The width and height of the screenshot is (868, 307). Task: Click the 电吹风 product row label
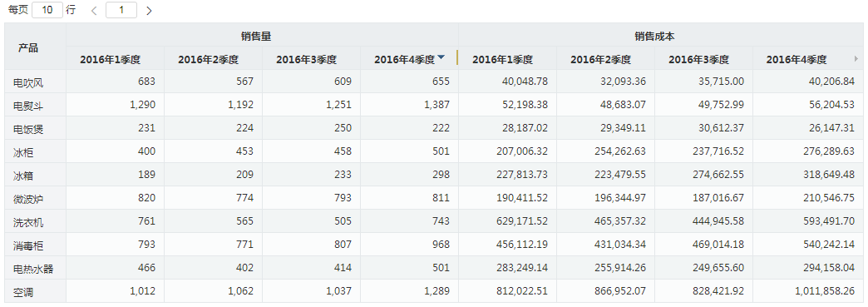28,83
